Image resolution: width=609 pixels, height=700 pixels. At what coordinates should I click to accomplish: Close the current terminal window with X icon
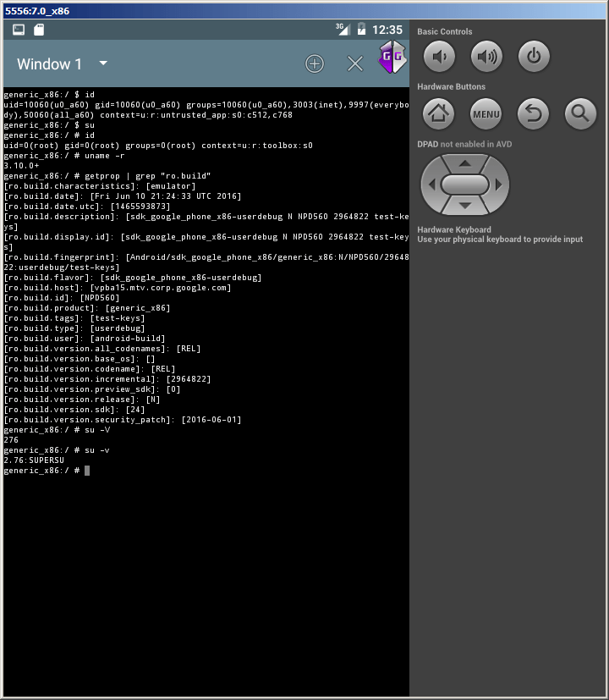pos(355,63)
